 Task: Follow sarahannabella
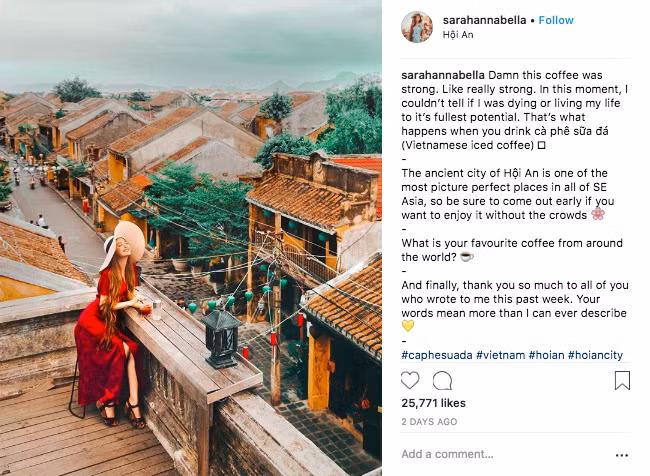click(556, 20)
